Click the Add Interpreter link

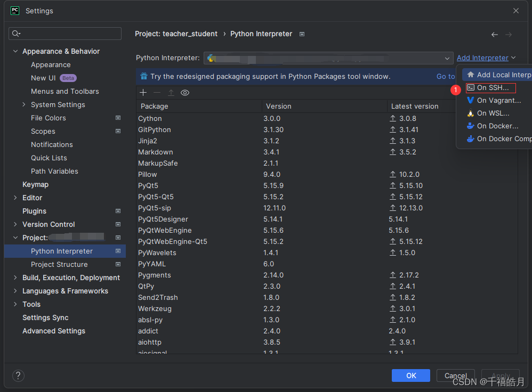(x=482, y=58)
